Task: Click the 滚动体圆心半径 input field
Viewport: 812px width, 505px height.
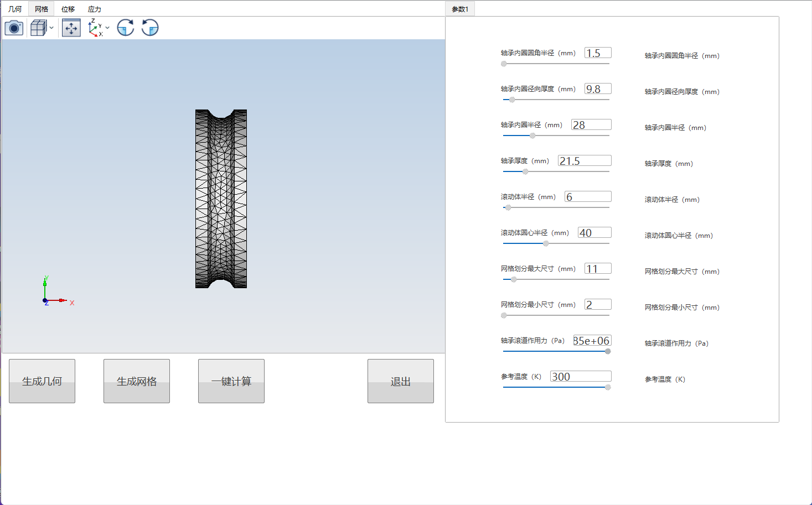Action: tap(594, 233)
